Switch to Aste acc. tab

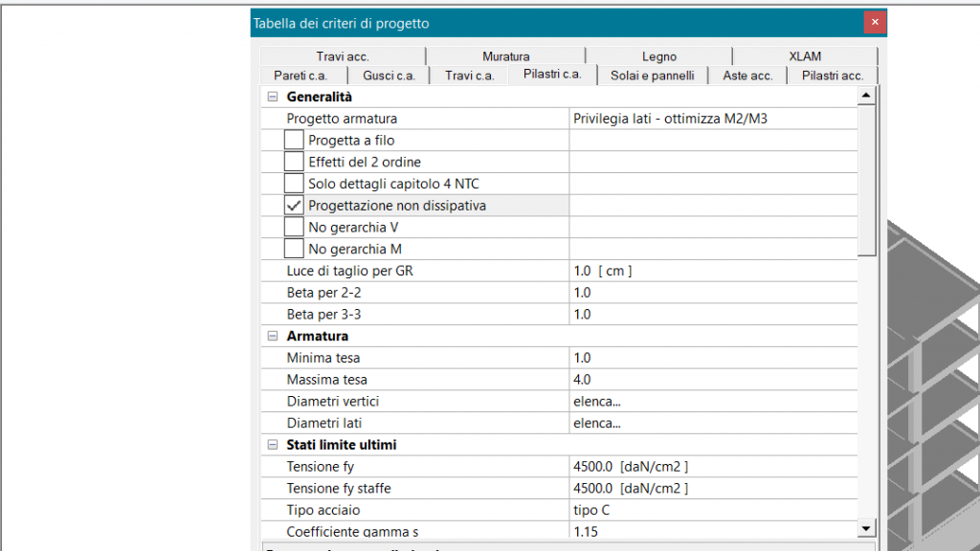tap(747, 76)
